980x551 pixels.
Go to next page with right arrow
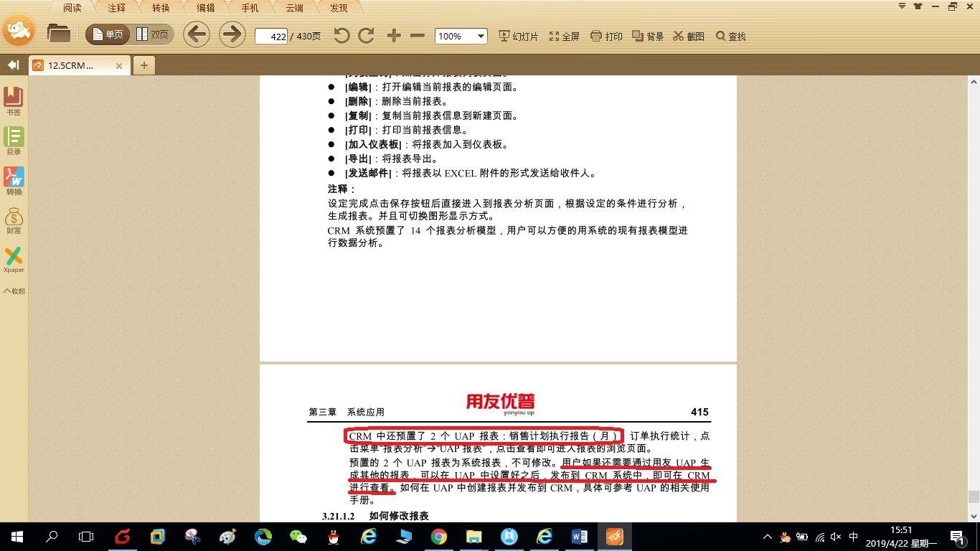[x=232, y=34]
